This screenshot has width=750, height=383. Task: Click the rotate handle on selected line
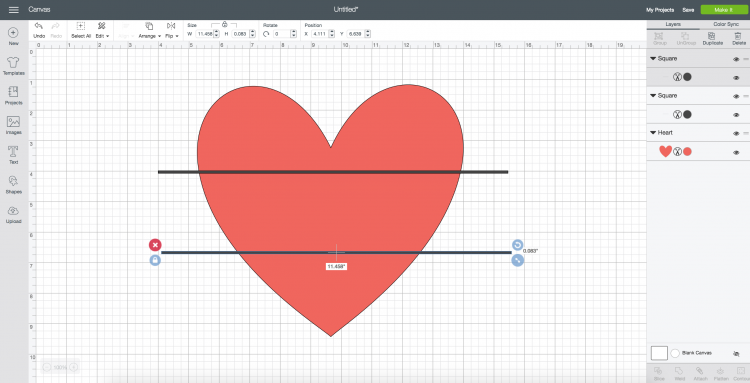point(518,245)
